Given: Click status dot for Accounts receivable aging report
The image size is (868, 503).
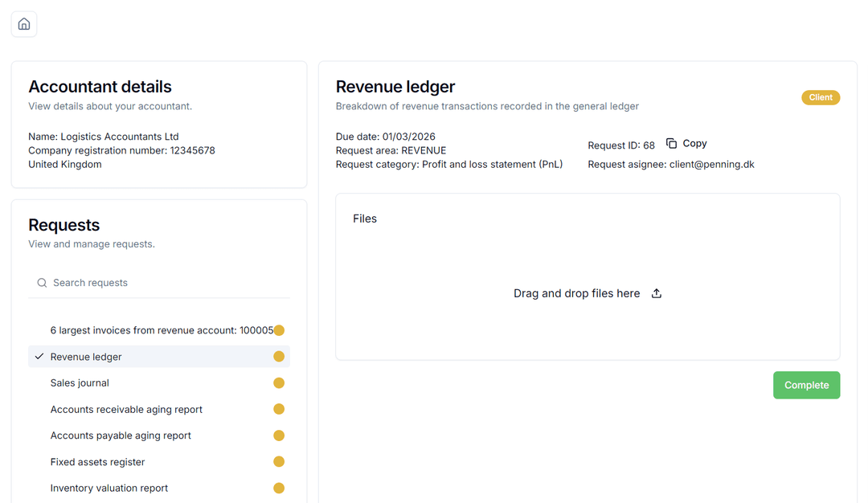Looking at the screenshot, I should pyautogui.click(x=279, y=410).
